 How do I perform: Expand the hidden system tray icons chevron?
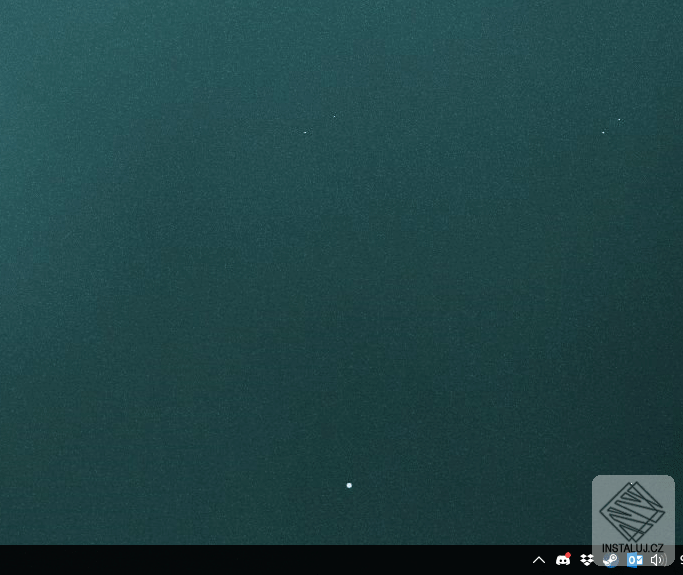point(539,560)
